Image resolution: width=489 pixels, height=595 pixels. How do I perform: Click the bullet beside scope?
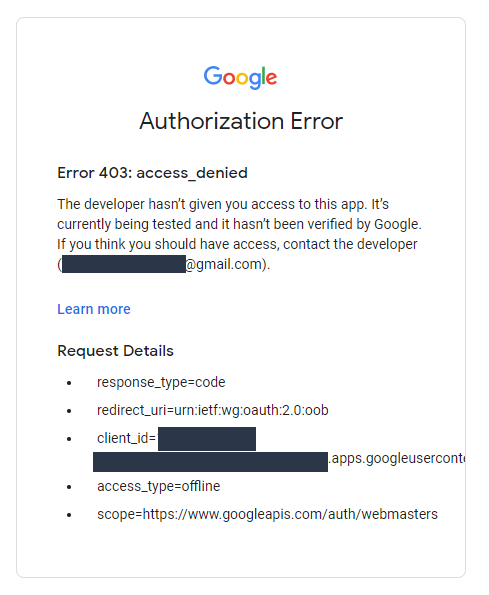pyautogui.click(x=69, y=515)
